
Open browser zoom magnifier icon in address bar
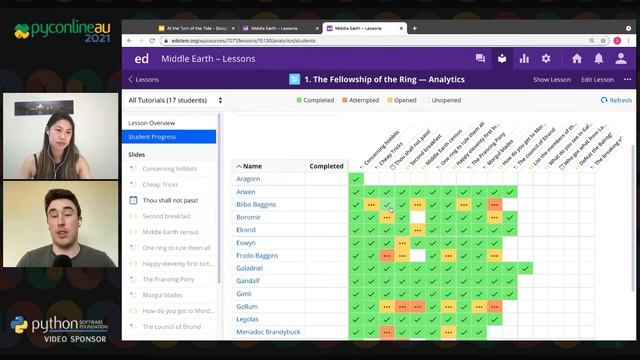[591, 41]
